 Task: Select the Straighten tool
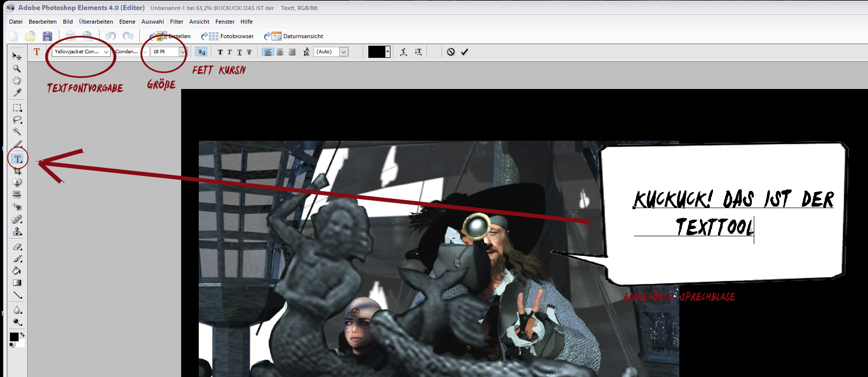(x=17, y=195)
